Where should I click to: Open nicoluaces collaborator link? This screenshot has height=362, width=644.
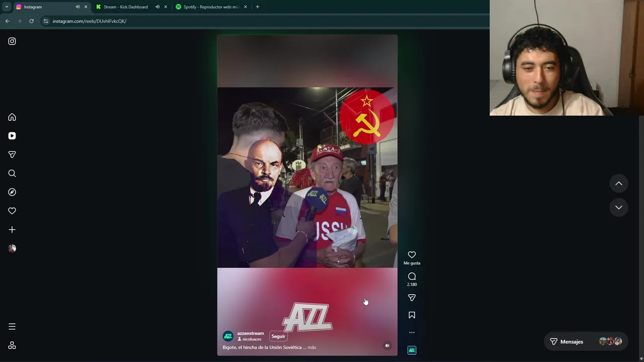point(252,339)
